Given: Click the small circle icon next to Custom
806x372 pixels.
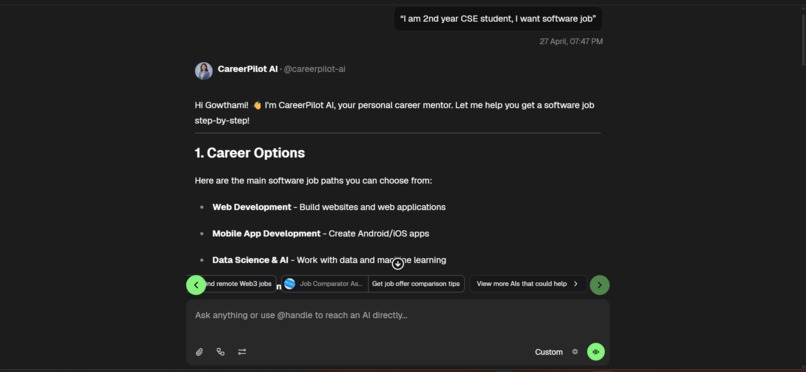Looking at the screenshot, I should coord(575,352).
